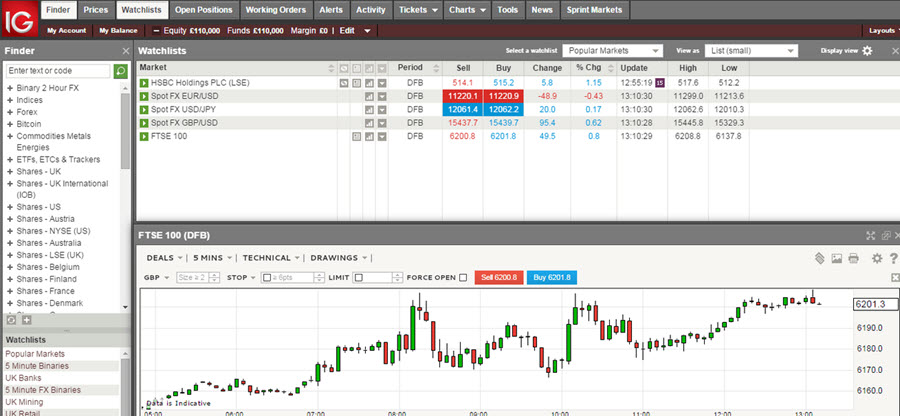Screen dimensions: 900x417
Task: Open deal ticket arrow for Spot FX EUR/USD
Action: tap(144, 96)
